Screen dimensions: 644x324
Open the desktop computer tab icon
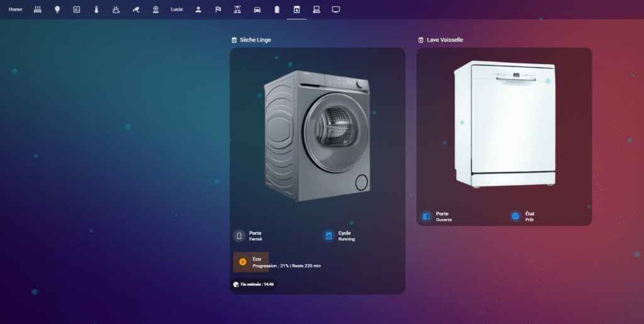[x=316, y=9]
